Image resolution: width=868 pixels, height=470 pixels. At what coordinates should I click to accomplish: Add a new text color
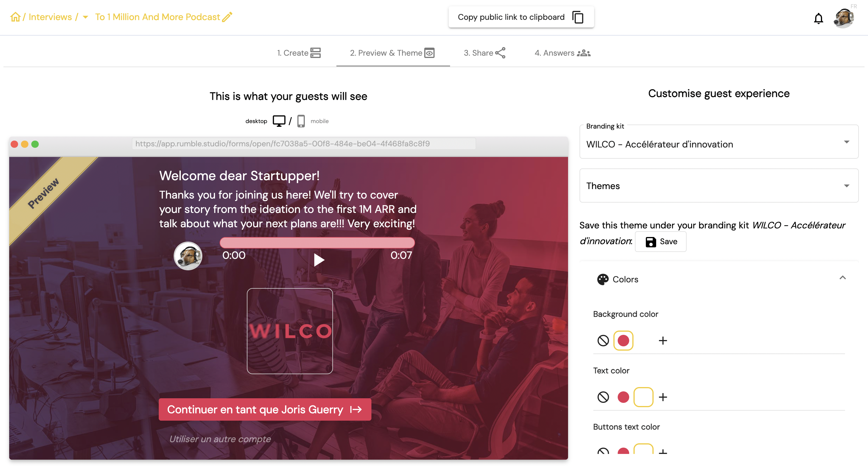point(662,397)
